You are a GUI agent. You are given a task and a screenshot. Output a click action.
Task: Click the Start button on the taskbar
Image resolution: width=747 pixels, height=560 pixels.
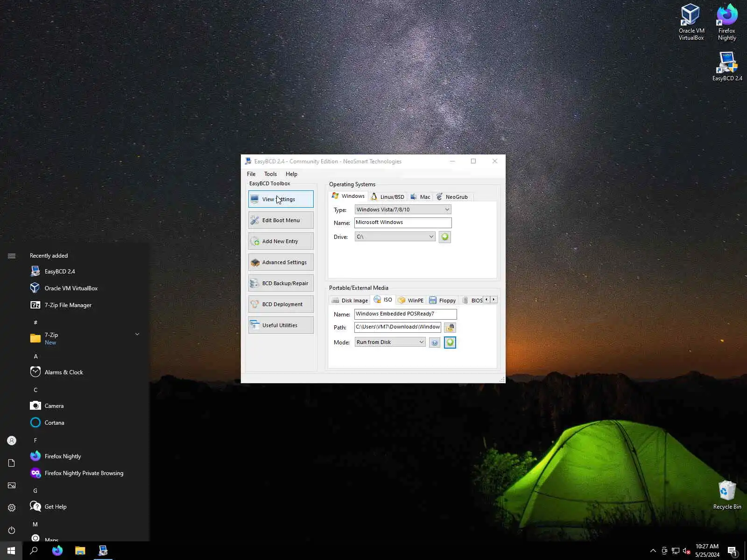pyautogui.click(x=11, y=551)
